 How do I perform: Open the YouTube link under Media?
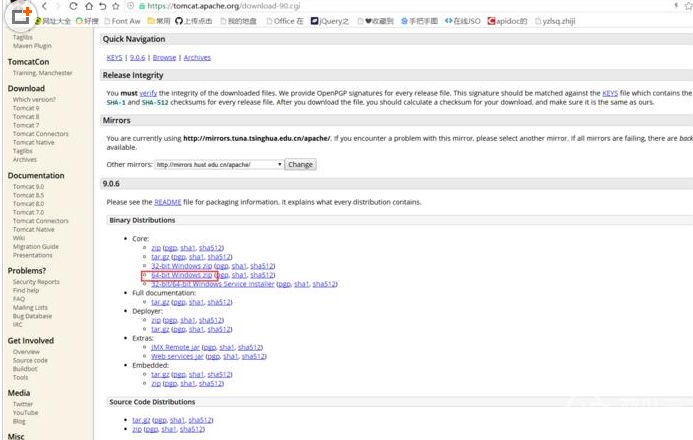pos(25,413)
